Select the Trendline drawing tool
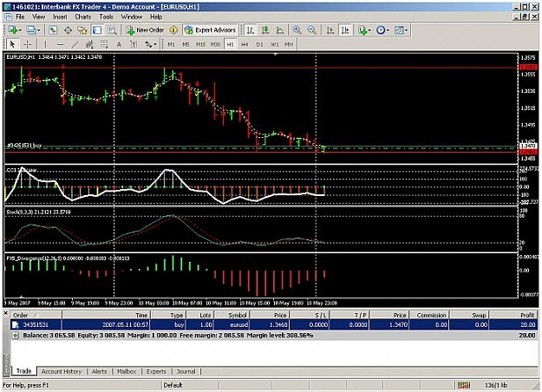Viewport: 542px width, 392px height. point(75,44)
